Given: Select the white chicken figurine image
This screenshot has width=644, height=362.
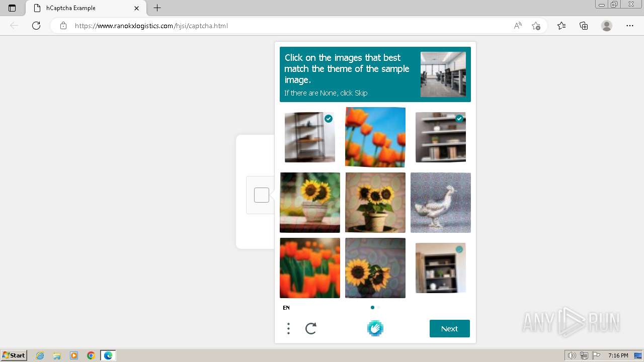Looking at the screenshot, I should click(441, 203).
